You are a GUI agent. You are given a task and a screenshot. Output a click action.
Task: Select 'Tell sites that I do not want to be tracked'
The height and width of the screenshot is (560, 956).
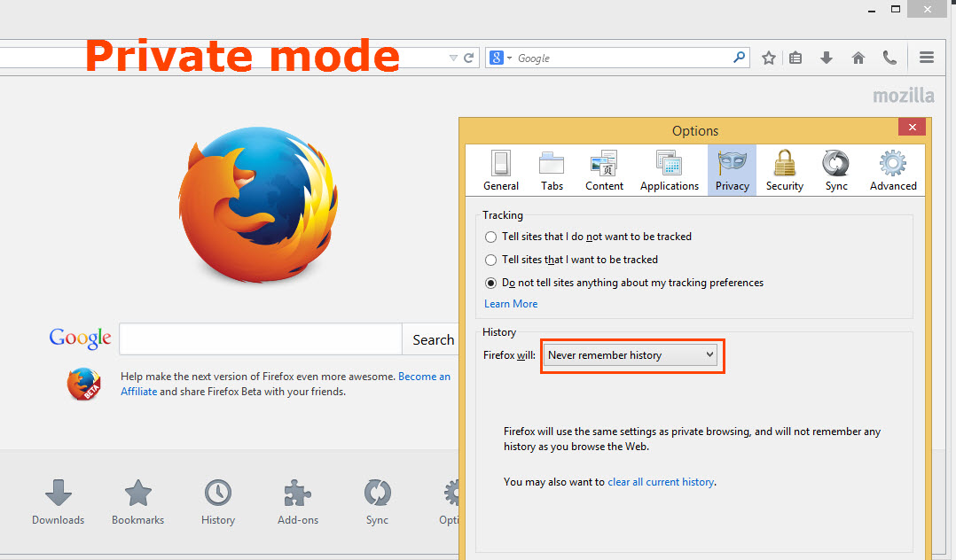(490, 237)
